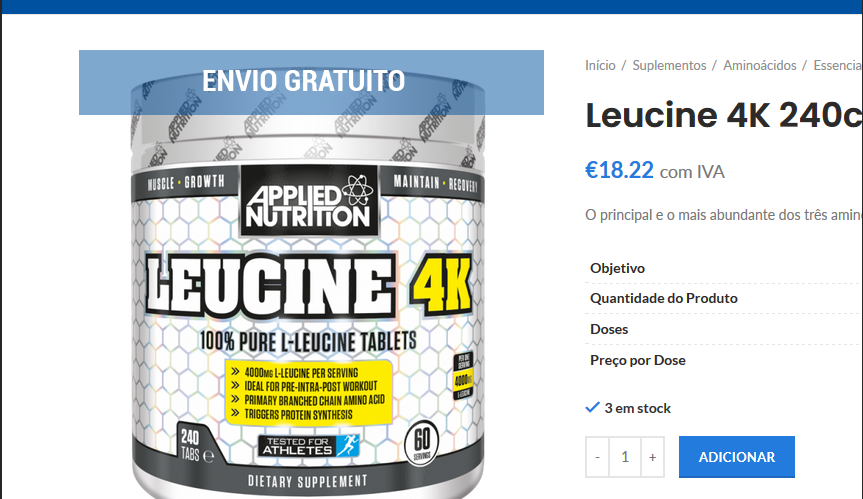Click the €18.22 price text

pos(619,170)
